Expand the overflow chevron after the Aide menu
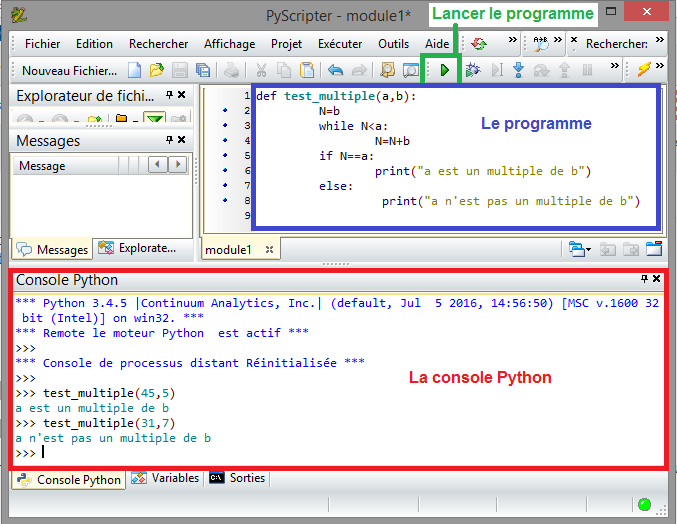The height and width of the screenshot is (524, 677). 513,42
